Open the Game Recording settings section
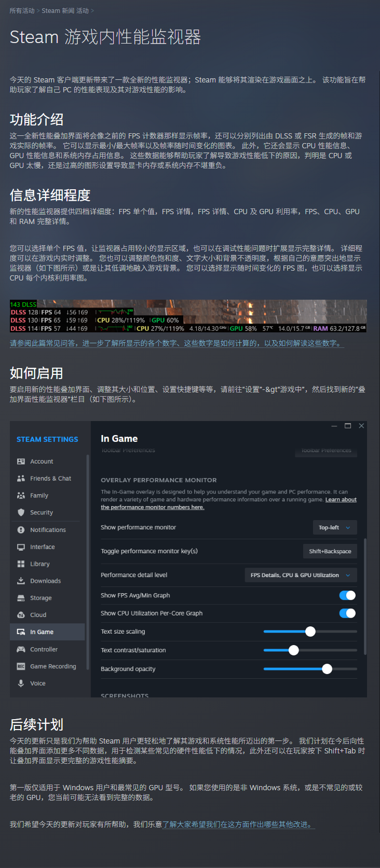Viewport: 380px width, 868px height. coord(53,666)
